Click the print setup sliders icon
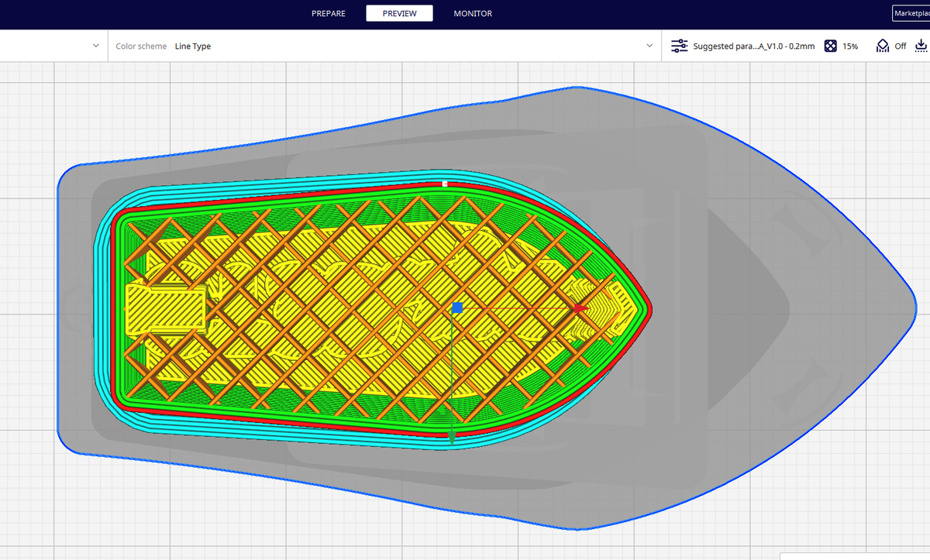The height and width of the screenshot is (560, 930). [x=680, y=45]
